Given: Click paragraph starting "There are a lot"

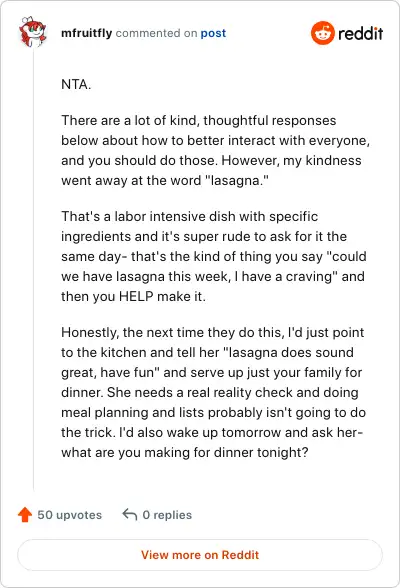Looking at the screenshot, I should (x=216, y=150).
